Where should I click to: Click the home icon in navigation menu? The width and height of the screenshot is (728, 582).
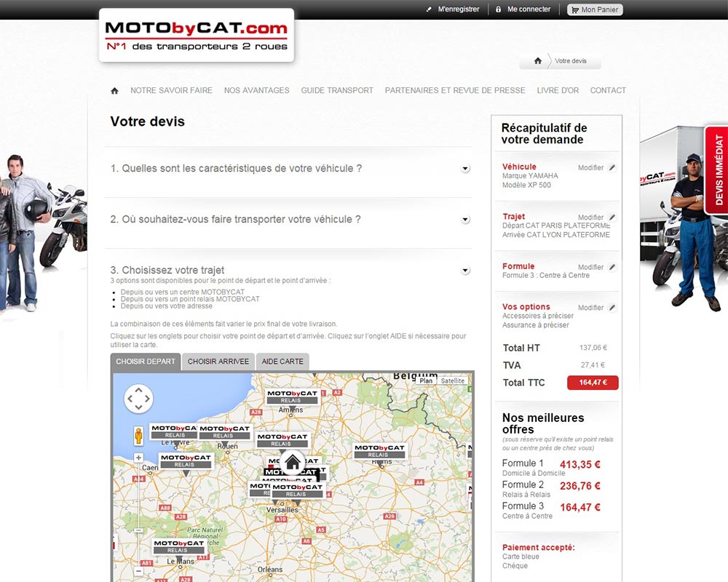(115, 90)
